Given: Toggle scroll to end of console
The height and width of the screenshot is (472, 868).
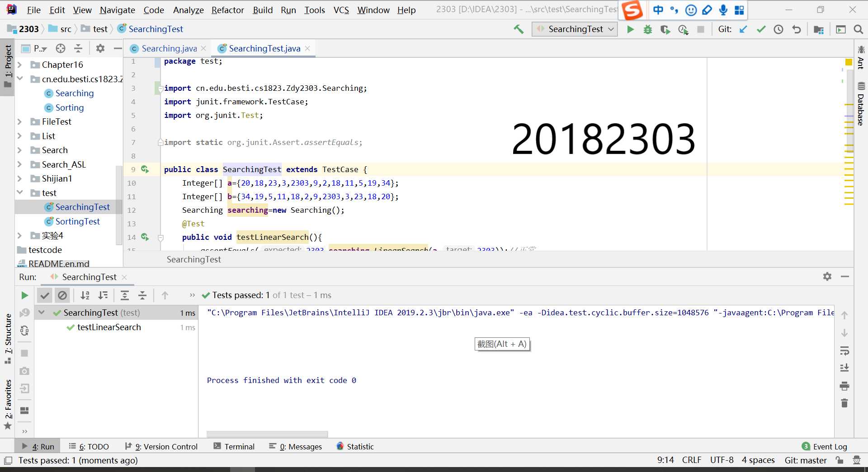Looking at the screenshot, I should click(844, 368).
